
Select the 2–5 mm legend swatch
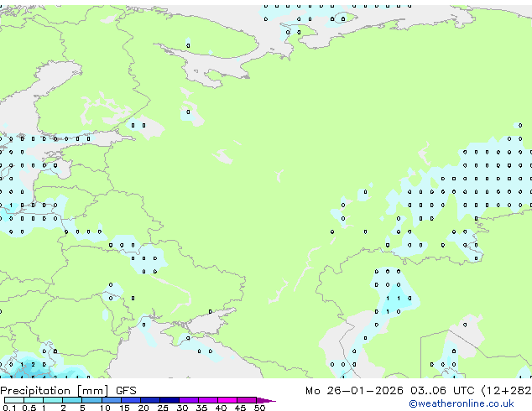tap(72, 400)
